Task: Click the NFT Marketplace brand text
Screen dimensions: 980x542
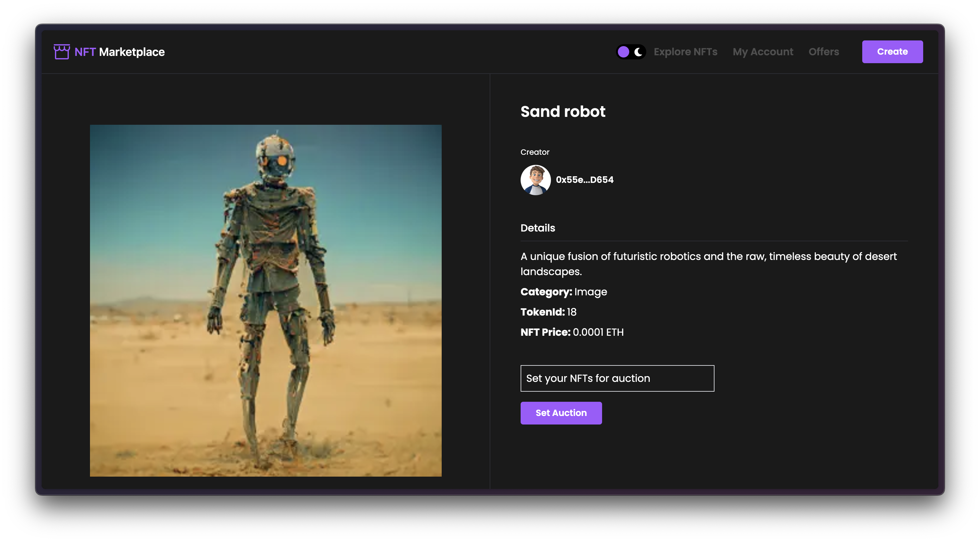Action: pyautogui.click(x=119, y=52)
